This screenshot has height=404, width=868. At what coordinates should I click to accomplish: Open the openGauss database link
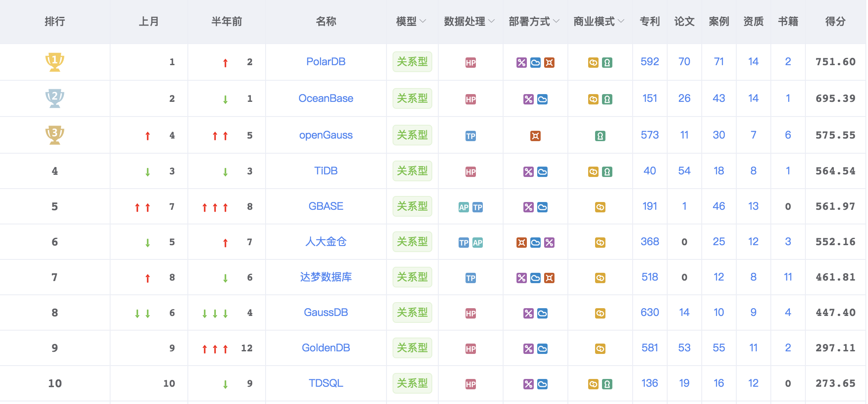326,135
